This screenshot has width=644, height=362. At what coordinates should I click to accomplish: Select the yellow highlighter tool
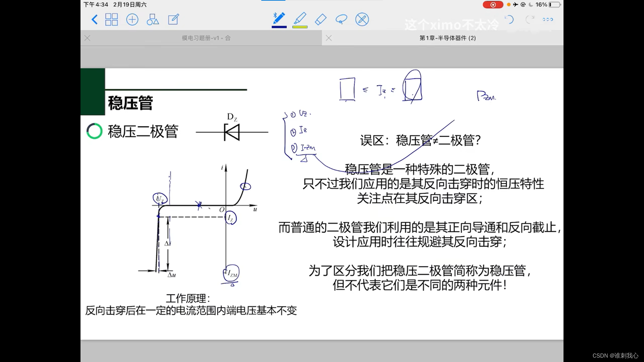click(x=300, y=18)
